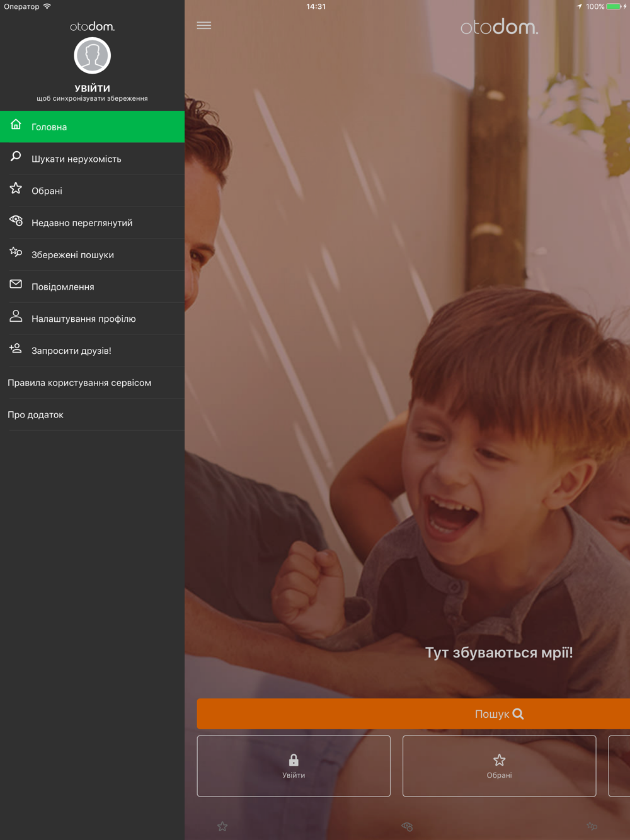Click the star icon beside Обрані
Viewport: 630px width, 840px height.
click(x=16, y=188)
